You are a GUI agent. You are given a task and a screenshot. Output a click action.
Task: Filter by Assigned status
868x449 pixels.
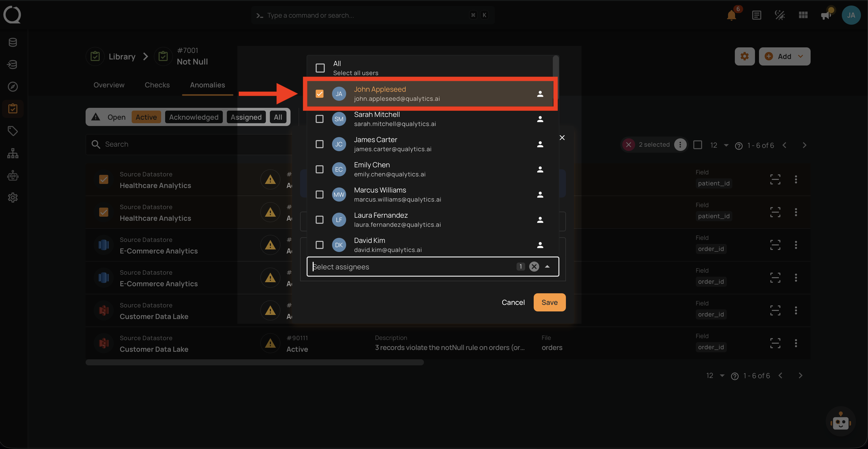point(246,117)
